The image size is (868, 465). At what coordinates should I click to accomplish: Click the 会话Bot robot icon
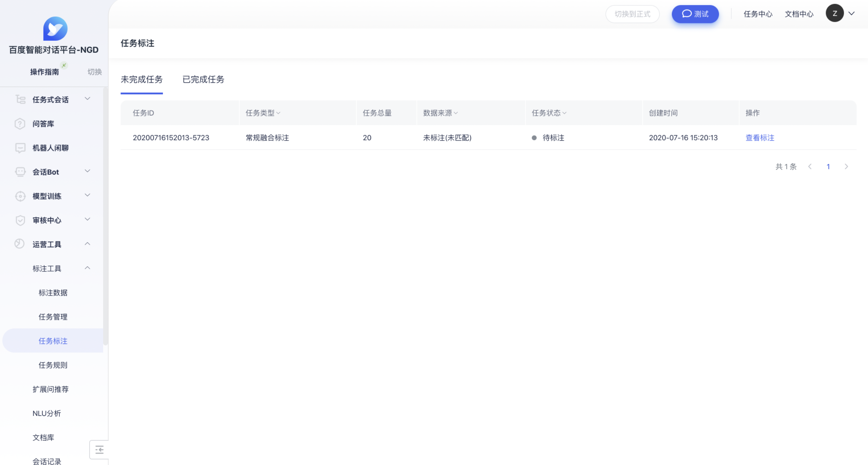[x=20, y=172]
